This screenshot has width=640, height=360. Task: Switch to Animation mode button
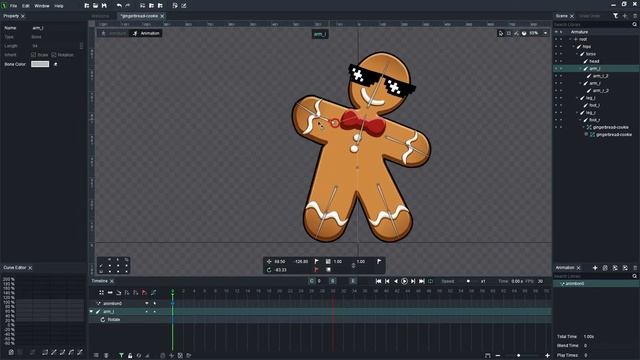pos(146,33)
